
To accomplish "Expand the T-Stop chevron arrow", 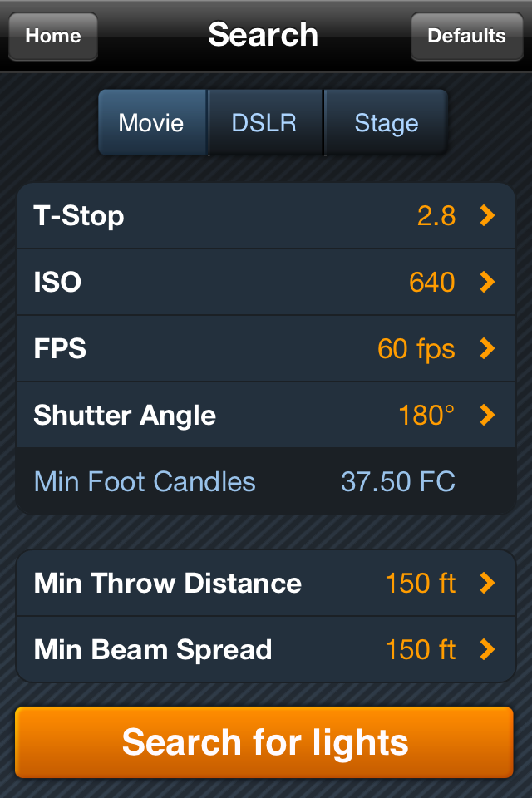I will [x=487, y=216].
